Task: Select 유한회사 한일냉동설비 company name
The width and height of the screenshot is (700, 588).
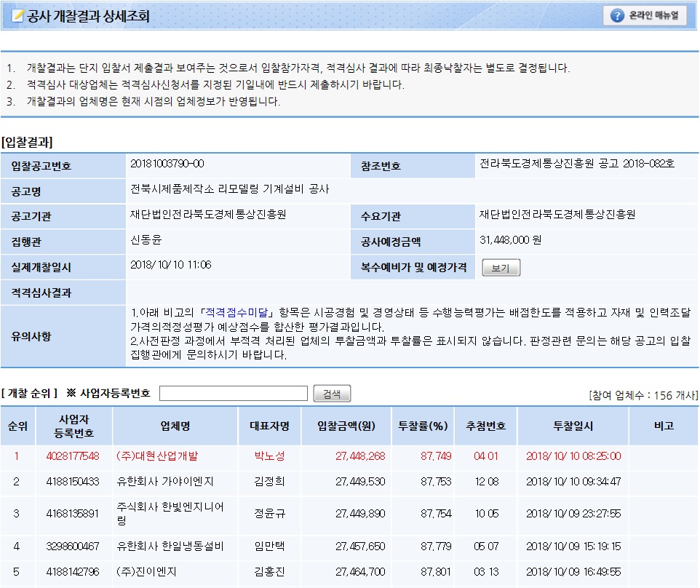Action: coord(170,545)
